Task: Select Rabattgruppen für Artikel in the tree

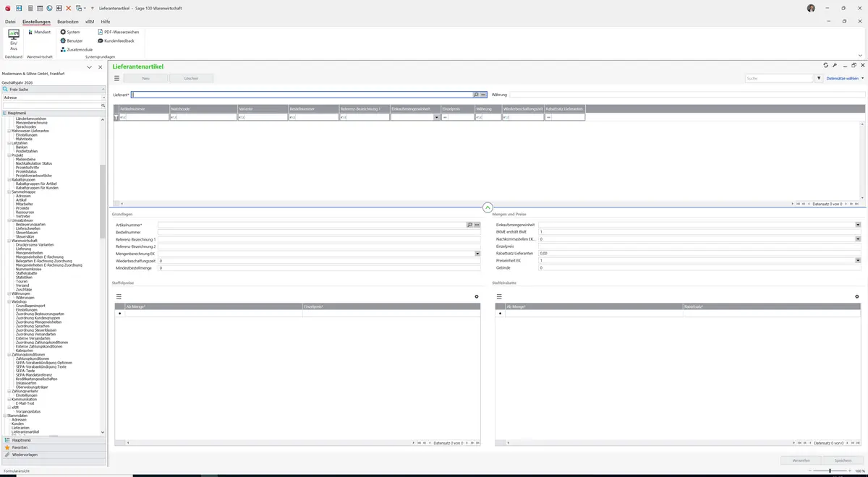Action: (35, 184)
